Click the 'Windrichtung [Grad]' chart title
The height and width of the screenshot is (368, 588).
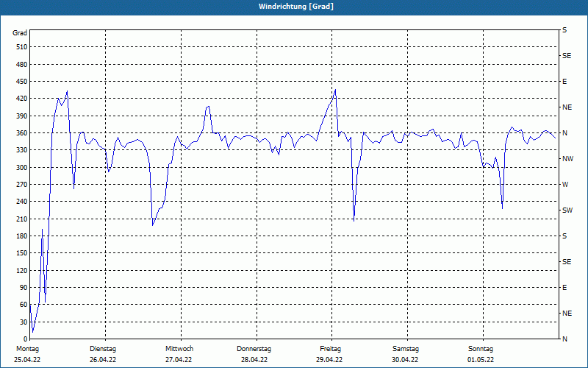(296, 7)
